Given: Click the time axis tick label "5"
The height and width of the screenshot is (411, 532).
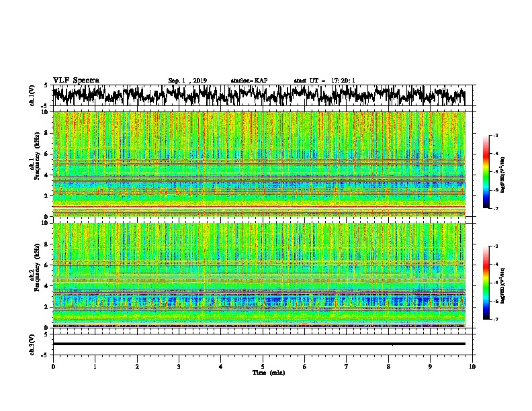Looking at the screenshot, I should [263, 366].
